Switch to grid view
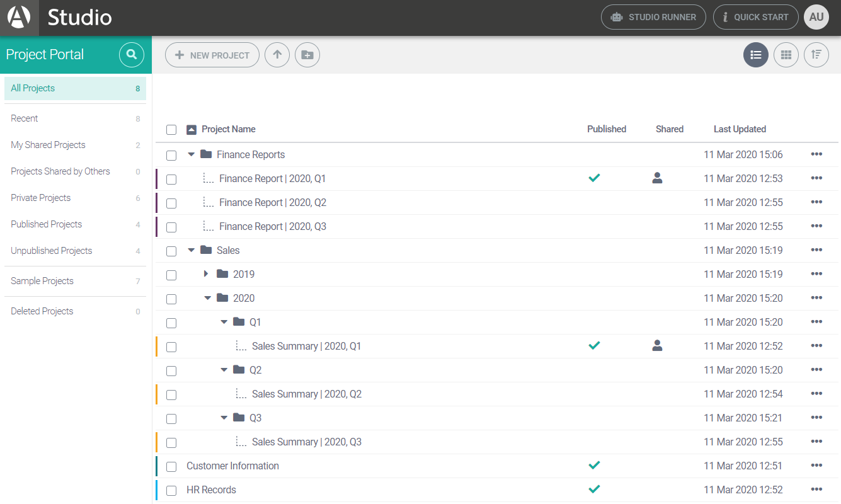 786,55
